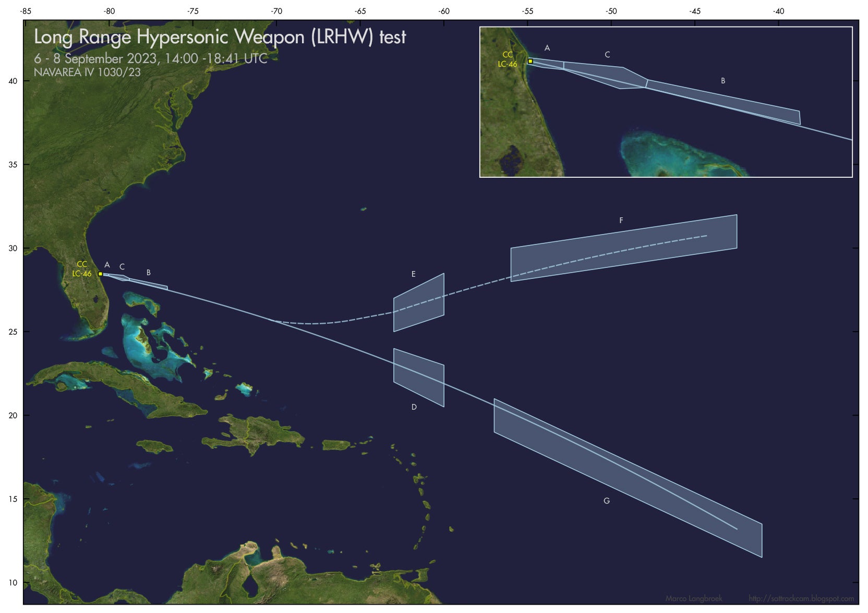Click the yellow launch marker in the inset map
This screenshot has height=613, width=868.
(530, 61)
